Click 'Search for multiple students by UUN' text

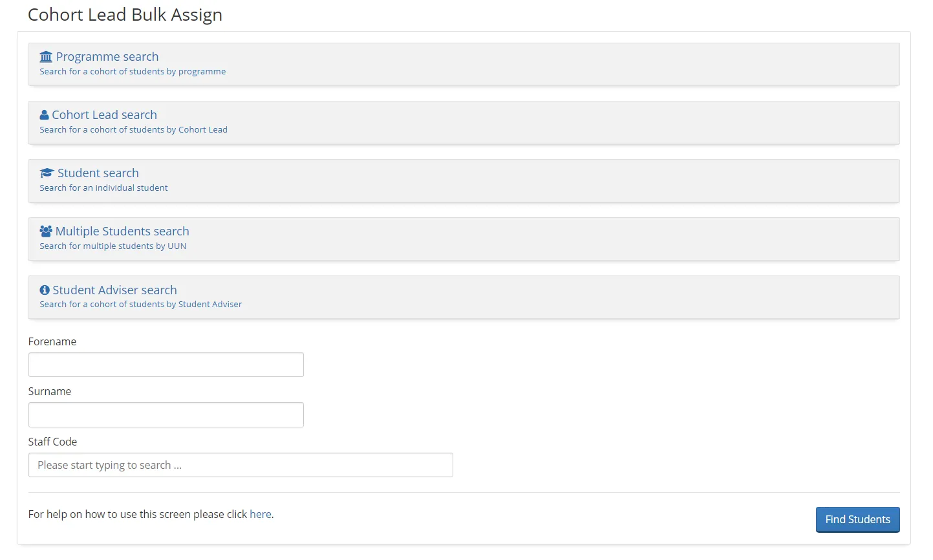click(113, 246)
